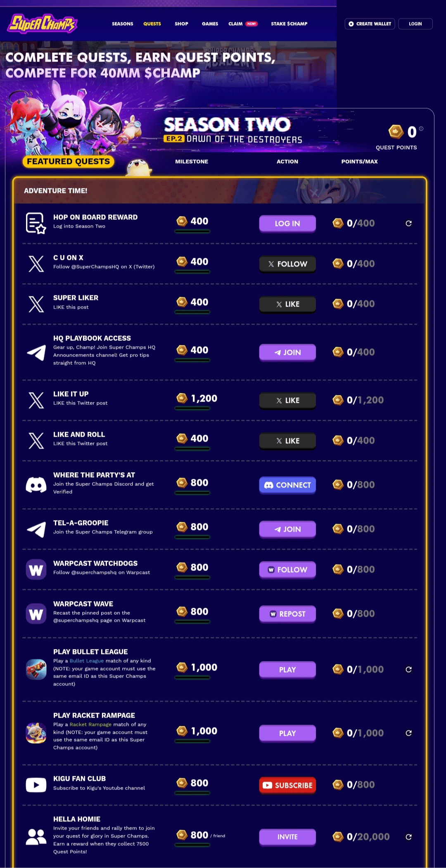Open the Quests nav menu item
This screenshot has width=446, height=868.
tap(152, 24)
